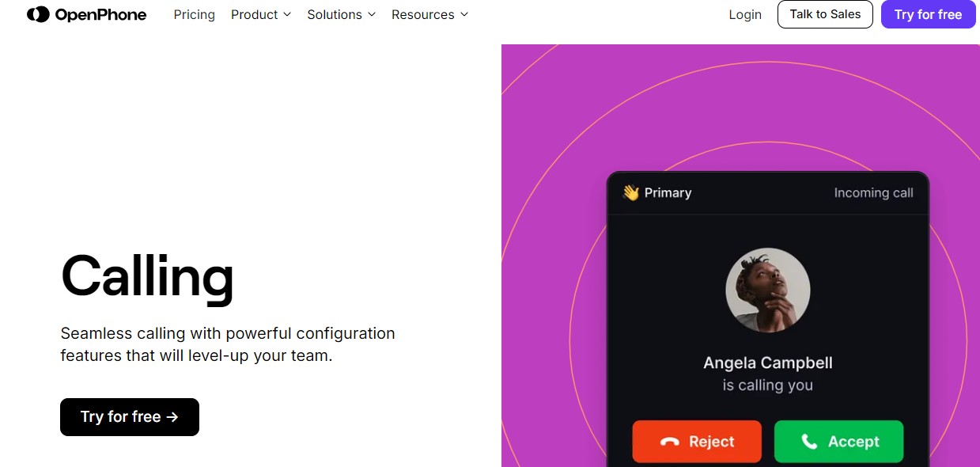The image size is (980, 467).
Task: Click the Seamless calling description paragraph
Action: click(x=228, y=344)
